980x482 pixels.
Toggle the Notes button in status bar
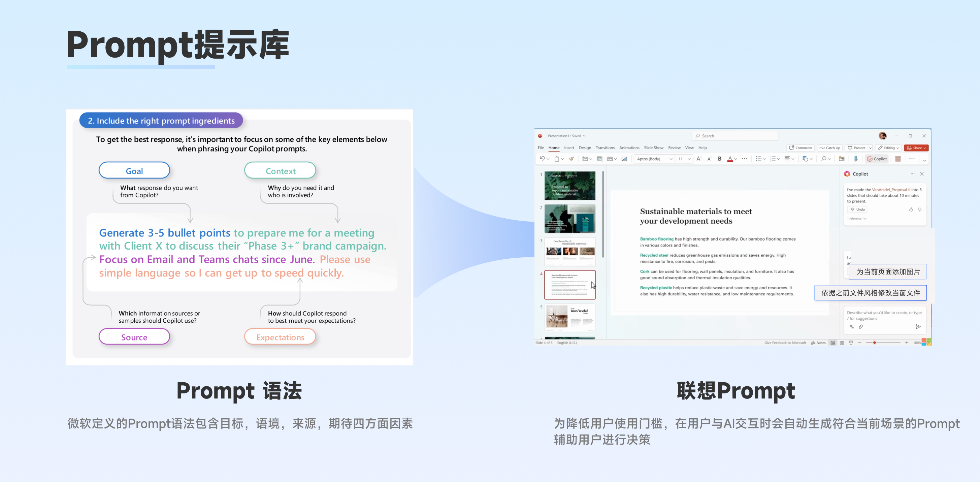click(x=818, y=343)
